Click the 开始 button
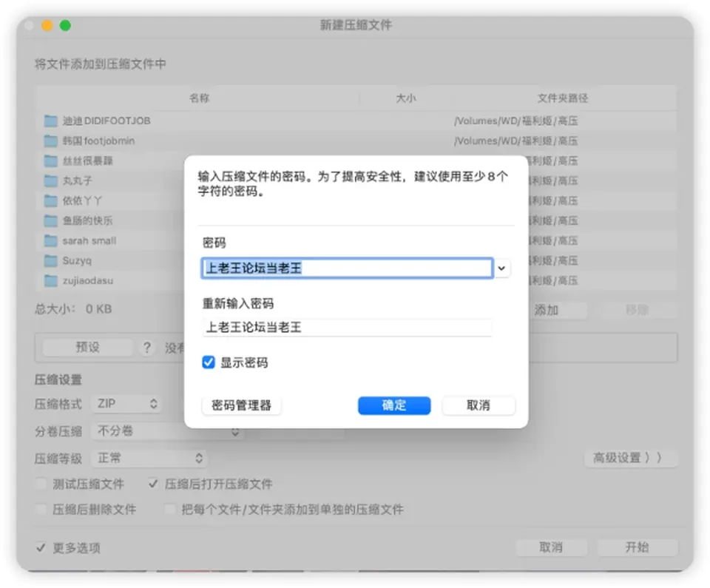Image resolution: width=710 pixels, height=588 pixels. click(637, 547)
